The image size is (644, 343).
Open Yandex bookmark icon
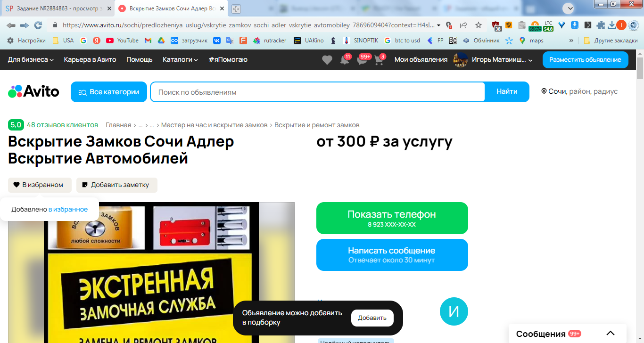[97, 41]
